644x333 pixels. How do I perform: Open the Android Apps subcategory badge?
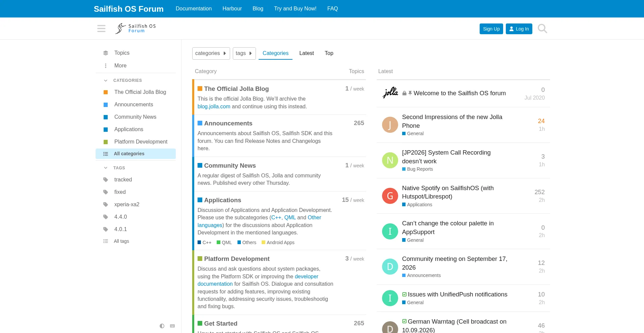pos(278,242)
